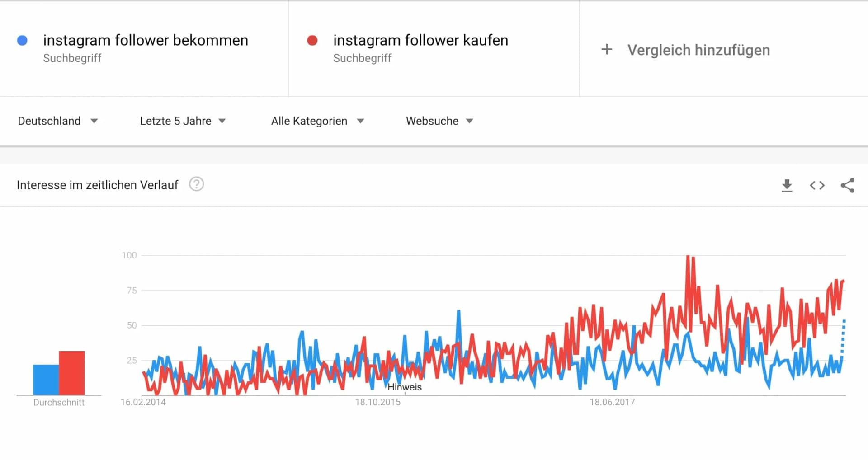Open the help tooltip next to Interesse im zeitlichen Verlauf
Viewport: 868px width, 460px height.
click(x=196, y=184)
